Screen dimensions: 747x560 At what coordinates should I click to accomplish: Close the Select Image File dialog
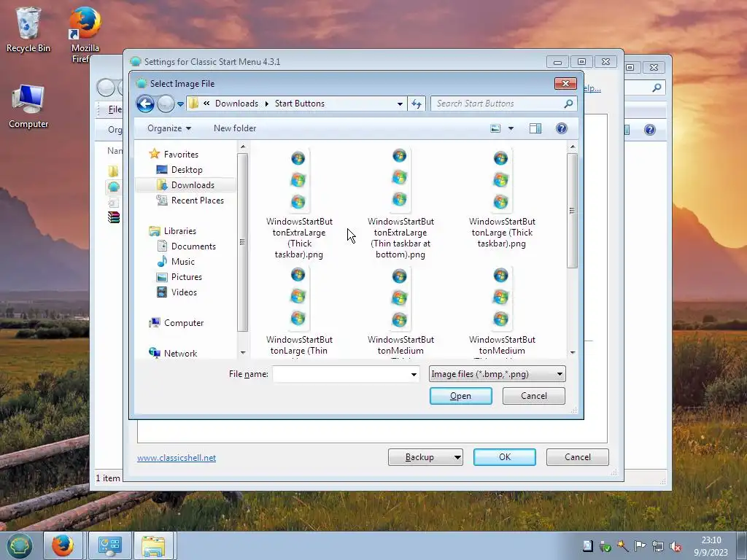[x=565, y=84]
